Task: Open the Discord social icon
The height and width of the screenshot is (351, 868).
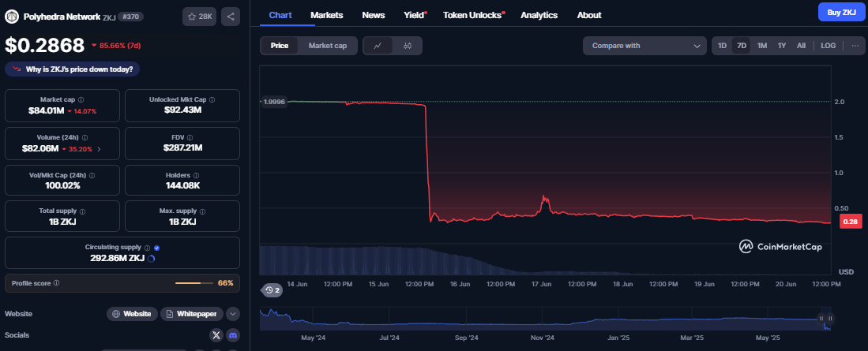Action: pyautogui.click(x=233, y=335)
